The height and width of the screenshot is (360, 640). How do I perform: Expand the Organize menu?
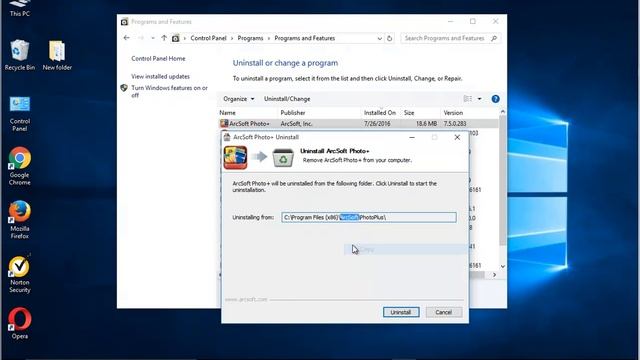[239, 99]
